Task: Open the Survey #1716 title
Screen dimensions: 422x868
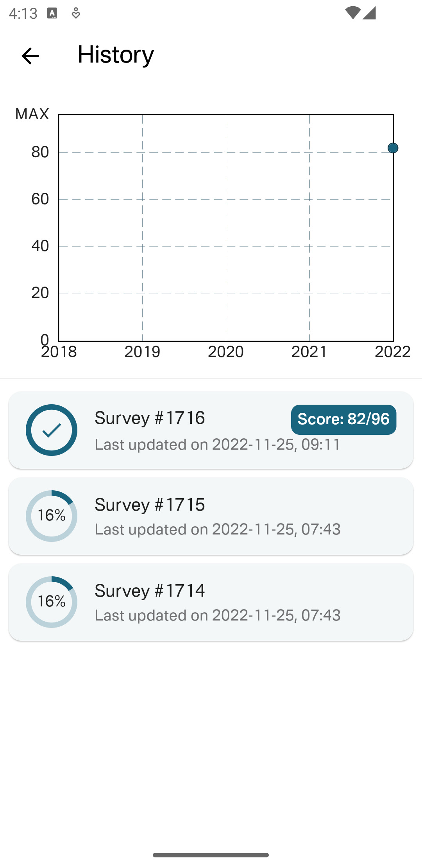Action: pos(150,418)
